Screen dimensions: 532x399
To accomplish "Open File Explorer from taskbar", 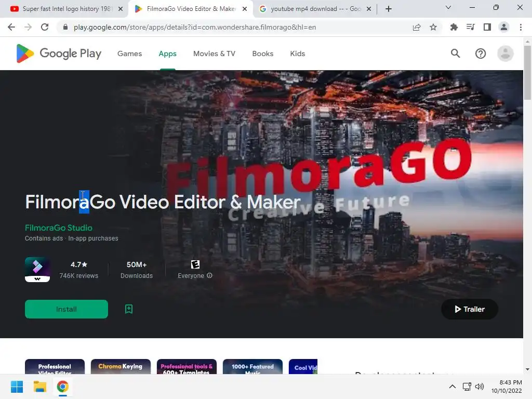I will (39, 387).
